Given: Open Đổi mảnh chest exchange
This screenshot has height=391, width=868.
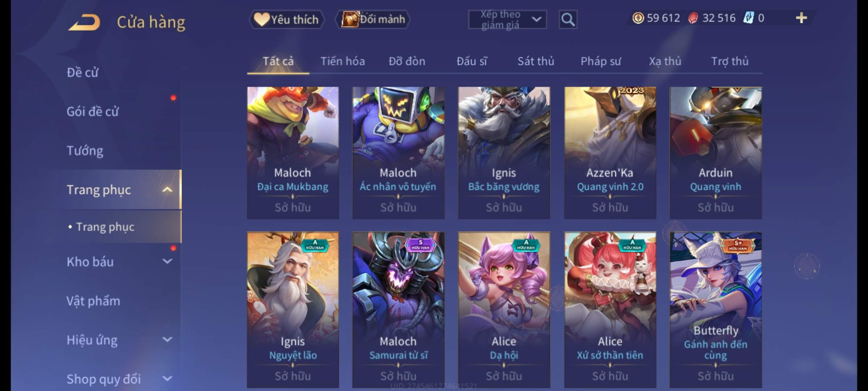Looking at the screenshot, I should (x=373, y=19).
